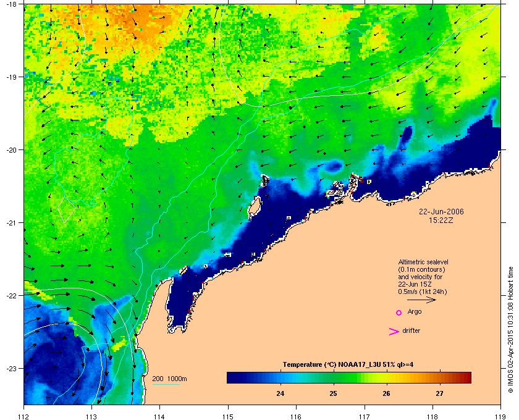Image resolution: width=519 pixels, height=420 pixels.
Task: Click the colorbar tick label 25
Action: (333, 393)
